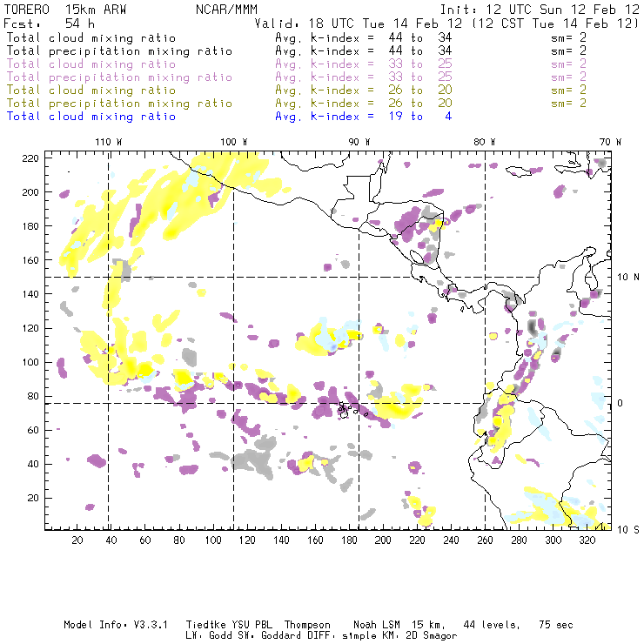
Task: Click the 60 tick on the vertical axis
Action: point(33,430)
